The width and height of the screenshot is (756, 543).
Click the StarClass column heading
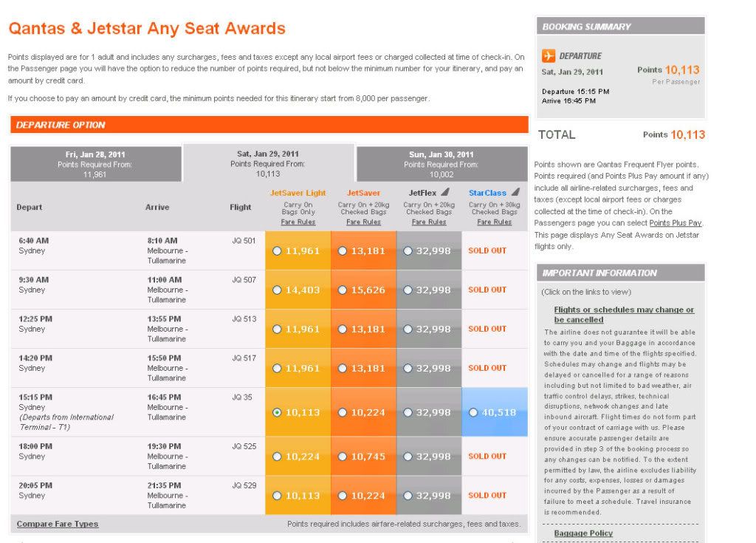[x=487, y=193]
